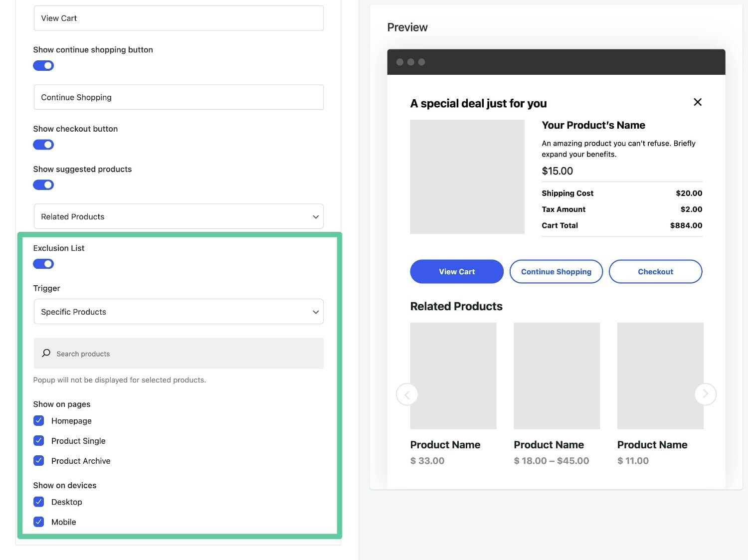Click the Your Product's Name title
The image size is (748, 560).
pos(593,125)
